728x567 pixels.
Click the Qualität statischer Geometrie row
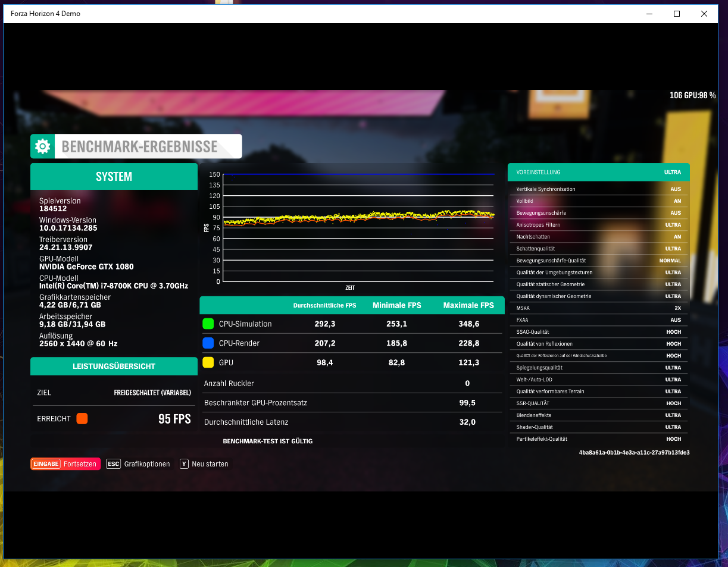point(598,284)
